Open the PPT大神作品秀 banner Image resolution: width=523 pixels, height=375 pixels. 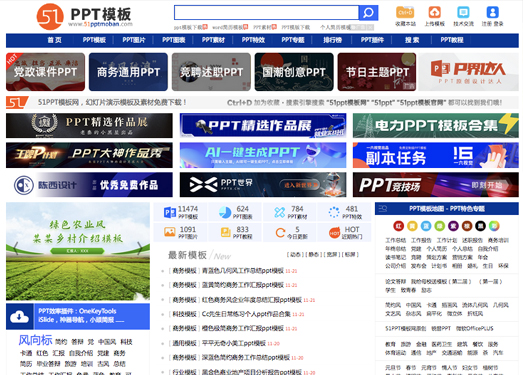pyautogui.click(x=89, y=155)
